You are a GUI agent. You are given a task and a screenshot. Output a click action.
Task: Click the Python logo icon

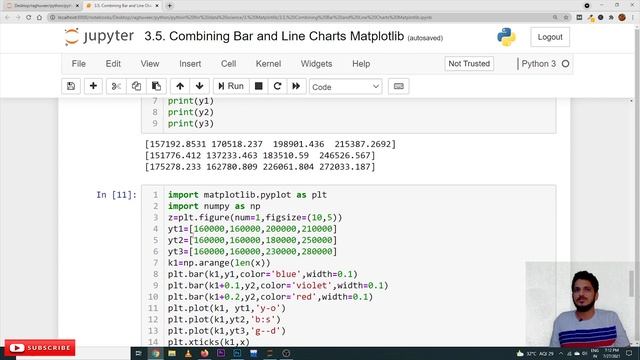(x=506, y=37)
